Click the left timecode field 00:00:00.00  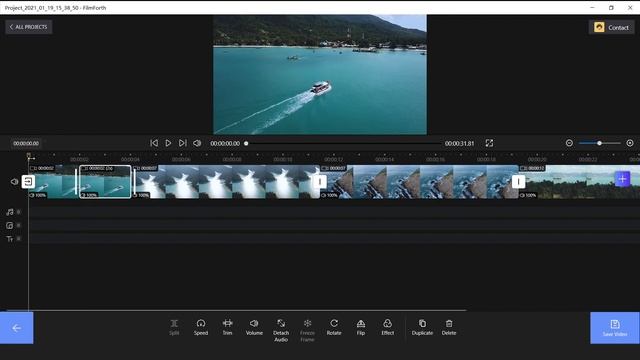(26, 144)
